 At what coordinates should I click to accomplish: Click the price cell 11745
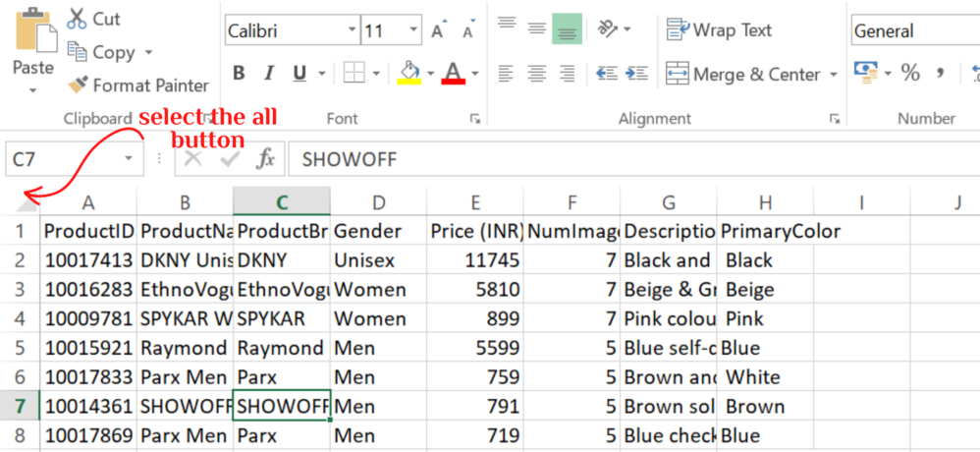point(475,260)
